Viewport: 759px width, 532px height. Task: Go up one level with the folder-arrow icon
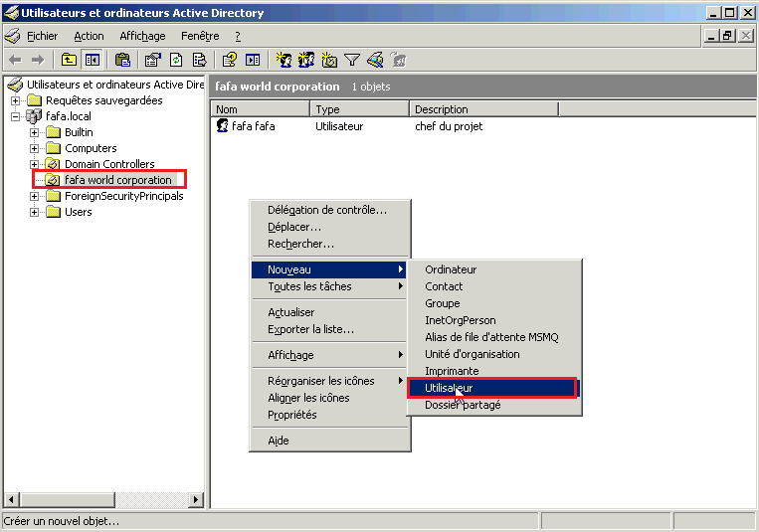(69, 60)
